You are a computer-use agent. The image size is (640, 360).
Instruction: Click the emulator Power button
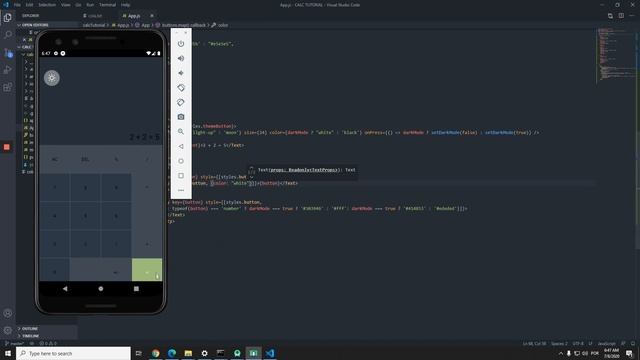pyautogui.click(x=181, y=44)
